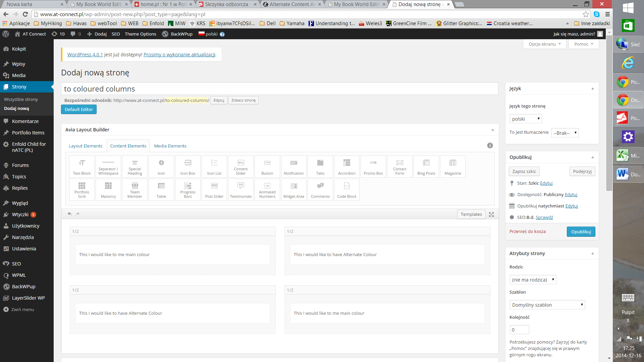The image size is (644, 362).
Task: Open Excel from the Windows taskbar
Action: [x=628, y=156]
